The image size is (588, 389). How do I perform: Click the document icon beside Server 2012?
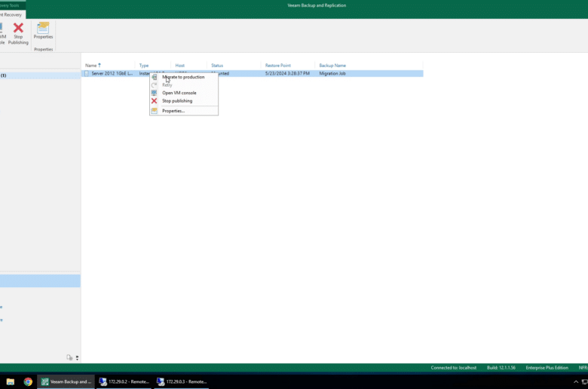click(x=87, y=74)
